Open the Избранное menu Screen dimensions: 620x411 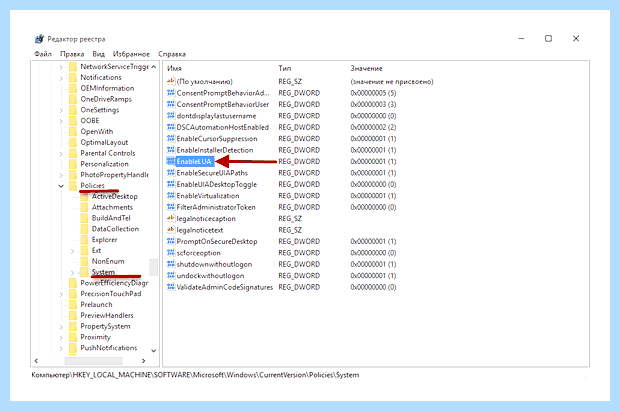(x=131, y=54)
